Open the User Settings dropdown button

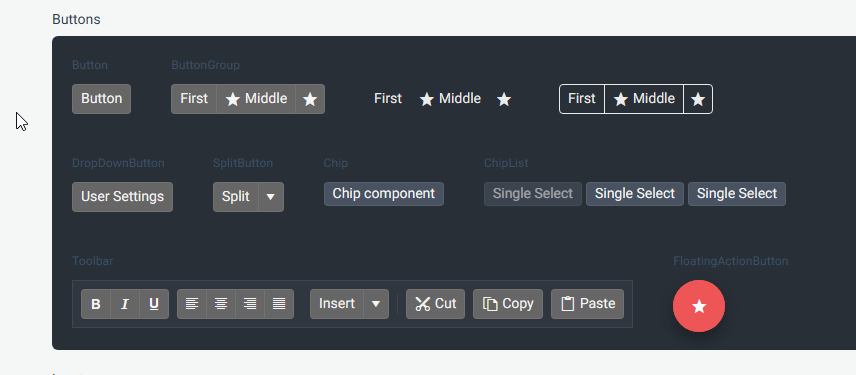point(122,197)
